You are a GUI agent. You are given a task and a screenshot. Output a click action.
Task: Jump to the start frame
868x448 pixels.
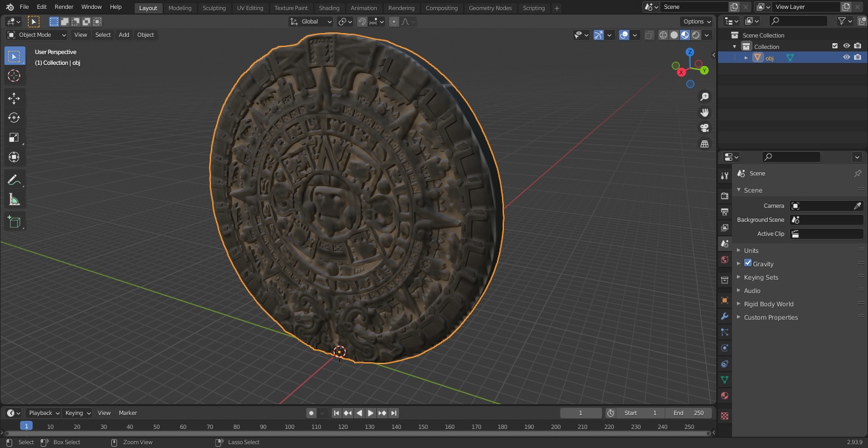pyautogui.click(x=337, y=413)
